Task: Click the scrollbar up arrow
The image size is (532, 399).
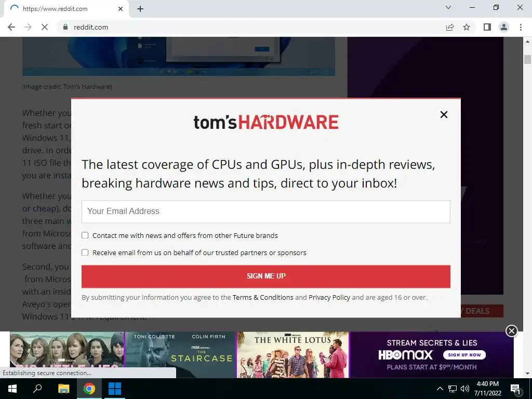Action: 527,42
